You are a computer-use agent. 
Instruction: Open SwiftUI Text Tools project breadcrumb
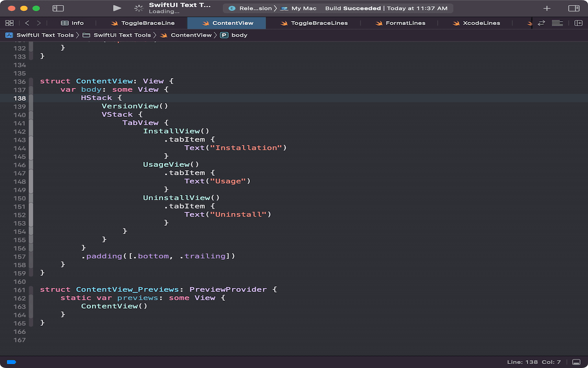pyautogui.click(x=45, y=35)
